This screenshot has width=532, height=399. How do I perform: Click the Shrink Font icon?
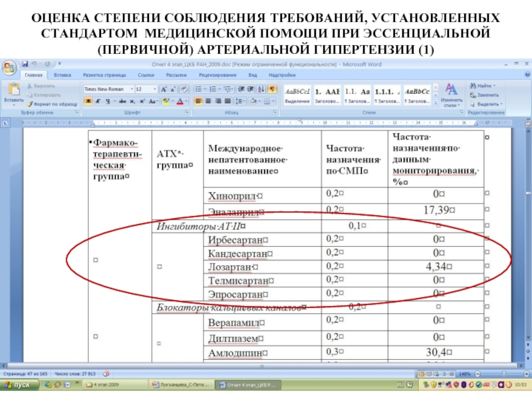point(173,89)
